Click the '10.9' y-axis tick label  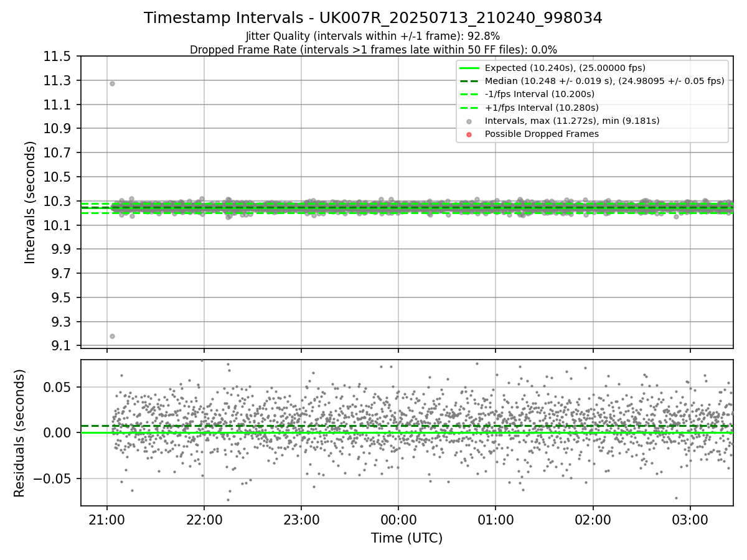pyautogui.click(x=56, y=129)
